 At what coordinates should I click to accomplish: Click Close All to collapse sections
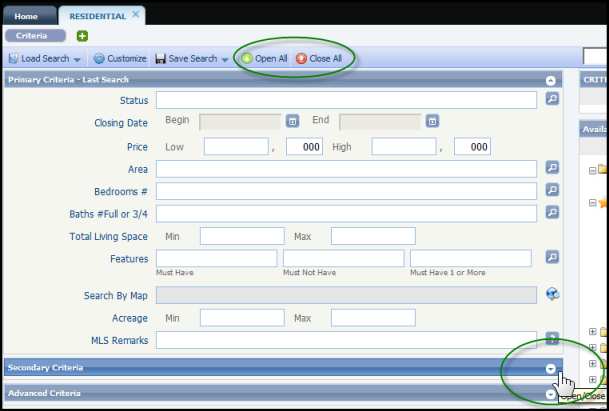point(319,59)
